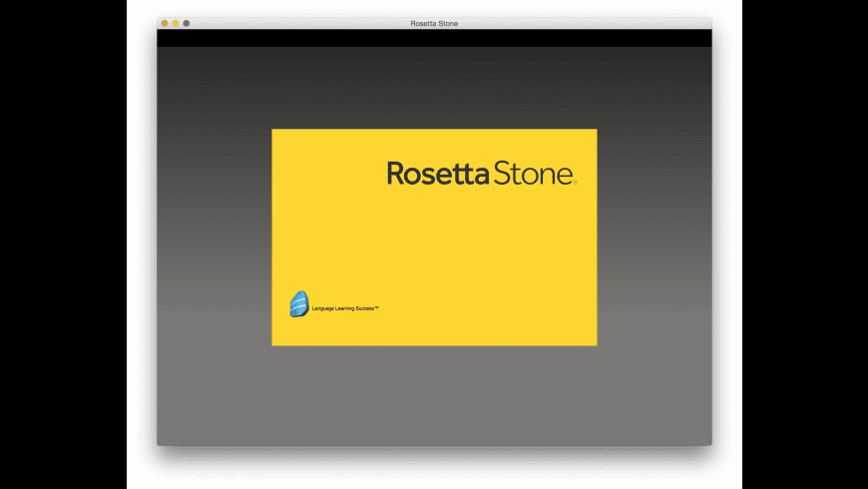Click the black bar below title bar
The width and height of the screenshot is (868, 489).
[434, 38]
